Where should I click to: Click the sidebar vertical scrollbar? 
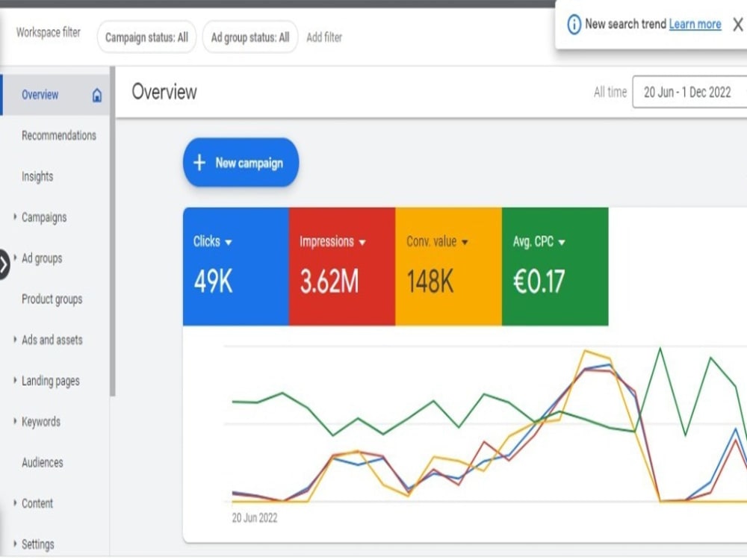pos(113,231)
